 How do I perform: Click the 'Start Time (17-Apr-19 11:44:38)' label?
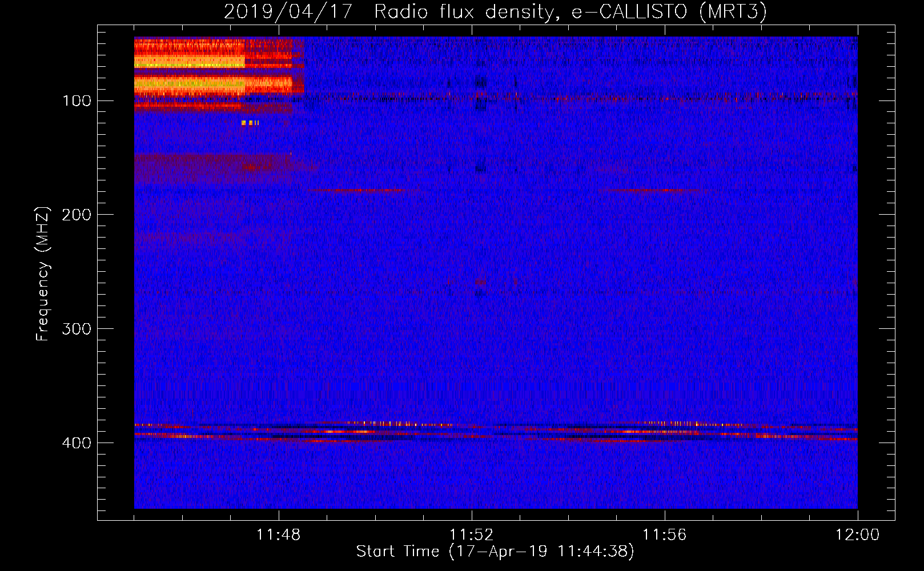click(x=495, y=552)
